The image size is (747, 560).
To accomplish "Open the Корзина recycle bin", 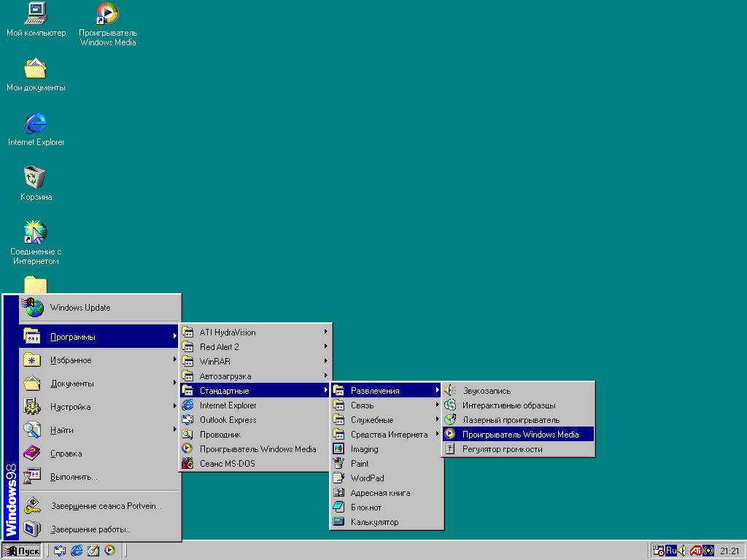I will (36, 183).
